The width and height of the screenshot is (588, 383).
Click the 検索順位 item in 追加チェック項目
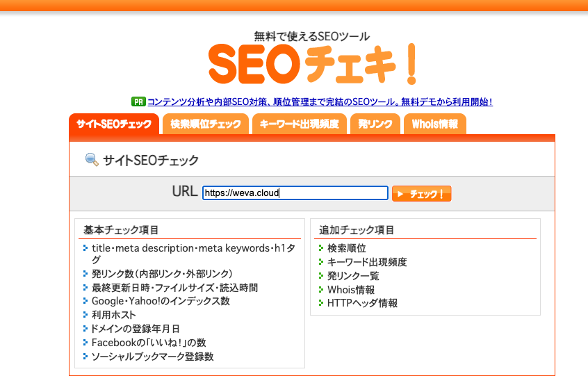point(347,248)
